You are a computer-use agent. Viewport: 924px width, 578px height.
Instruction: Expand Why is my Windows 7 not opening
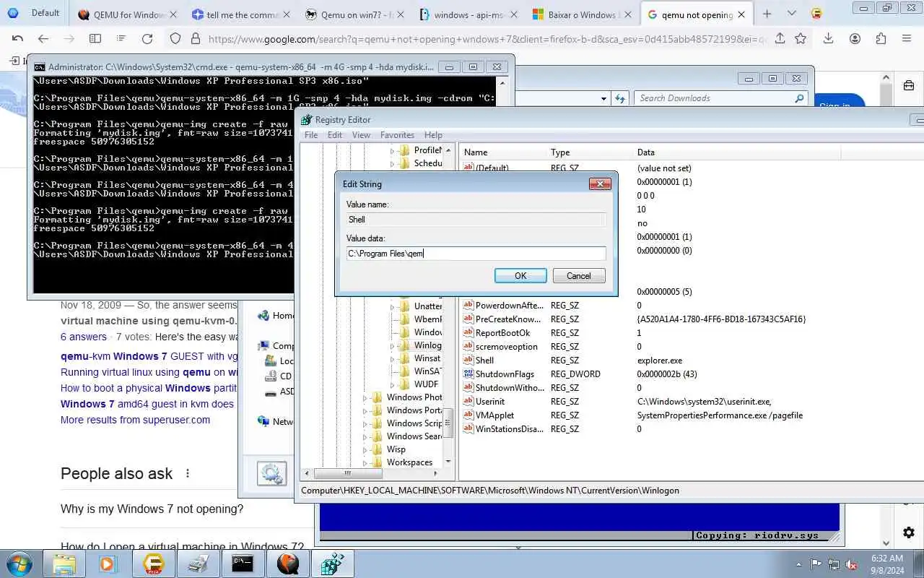[152, 509]
